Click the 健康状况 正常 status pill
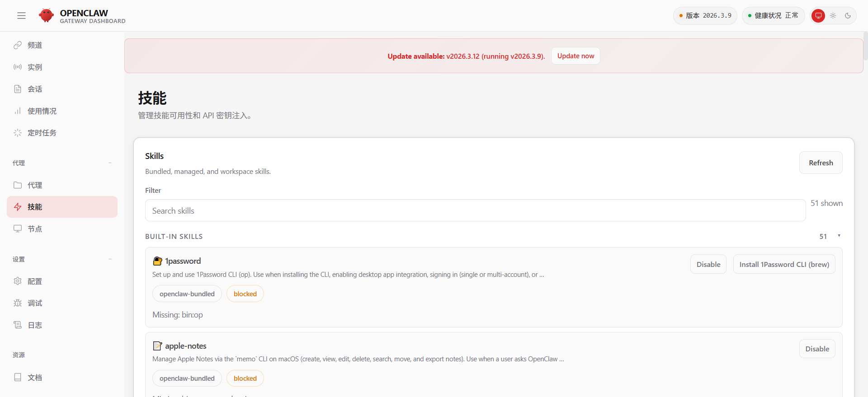Screen dimensions: 868x397 [x=773, y=16]
